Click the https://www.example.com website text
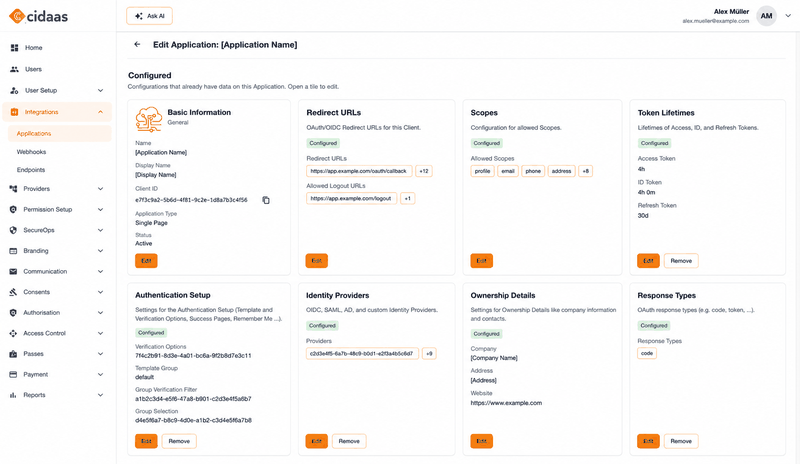 (506, 403)
